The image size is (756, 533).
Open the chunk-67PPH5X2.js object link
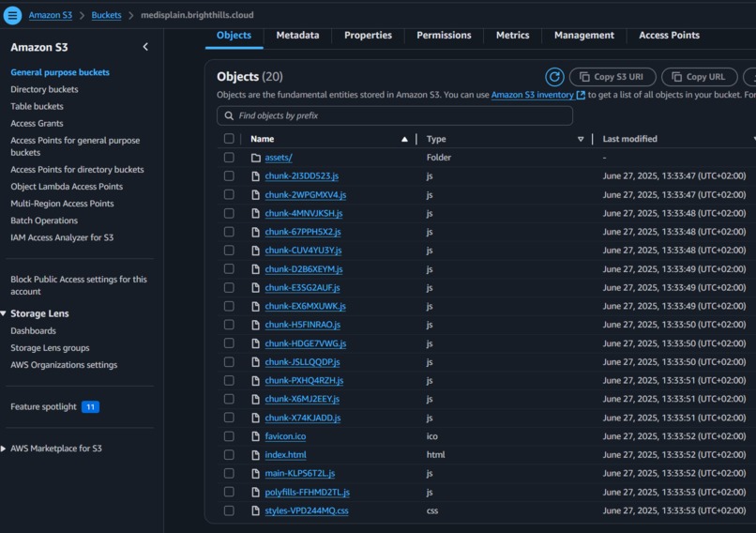303,232
